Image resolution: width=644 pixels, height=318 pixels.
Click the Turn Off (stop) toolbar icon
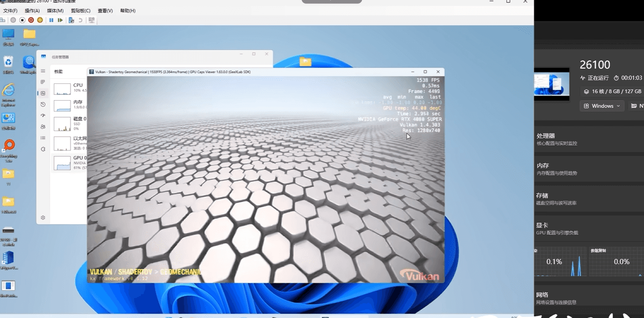pyautogui.click(x=22, y=20)
